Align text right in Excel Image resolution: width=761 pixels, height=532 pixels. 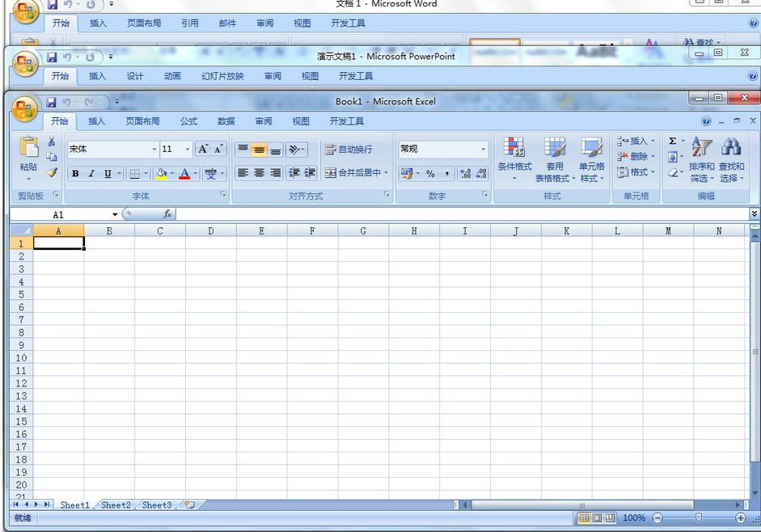pyautogui.click(x=275, y=173)
